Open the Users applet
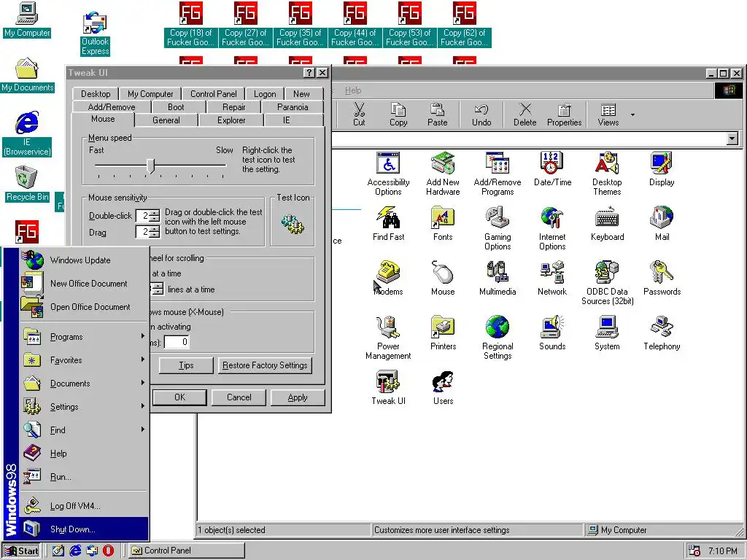Image resolution: width=747 pixels, height=560 pixels. pos(443,388)
